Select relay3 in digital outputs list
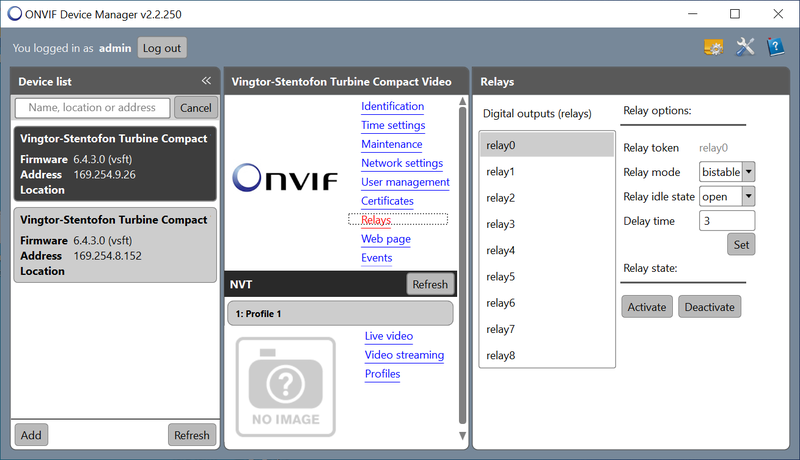The height and width of the screenshot is (460, 800). [x=546, y=224]
